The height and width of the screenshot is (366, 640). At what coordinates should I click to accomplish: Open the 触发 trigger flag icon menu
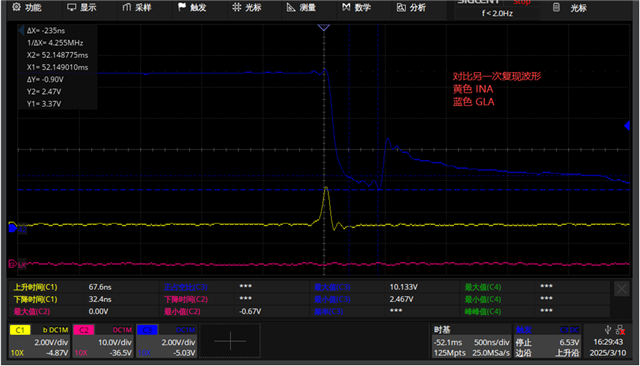coord(182,7)
